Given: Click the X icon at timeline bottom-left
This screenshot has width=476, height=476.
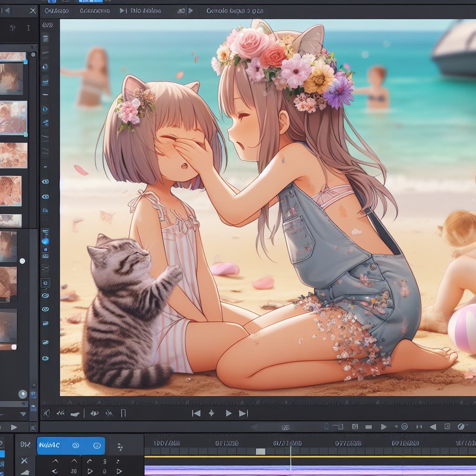Looking at the screenshot, I should coord(24,461).
